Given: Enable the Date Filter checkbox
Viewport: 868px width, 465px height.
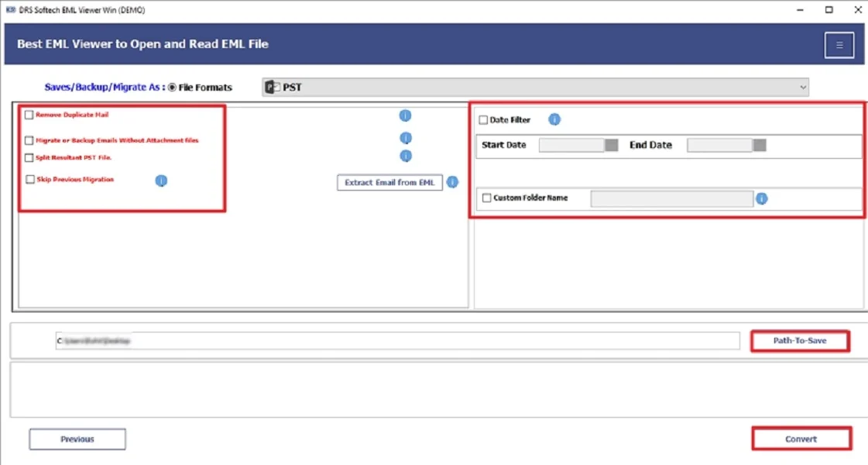Looking at the screenshot, I should [484, 119].
